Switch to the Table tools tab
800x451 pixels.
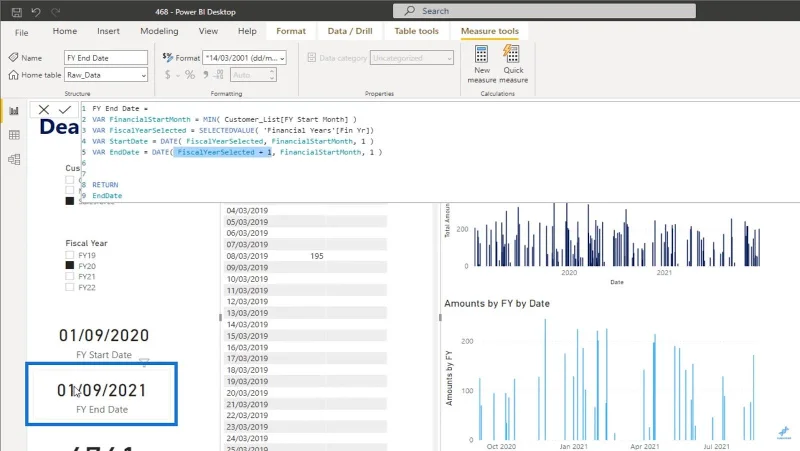click(416, 31)
